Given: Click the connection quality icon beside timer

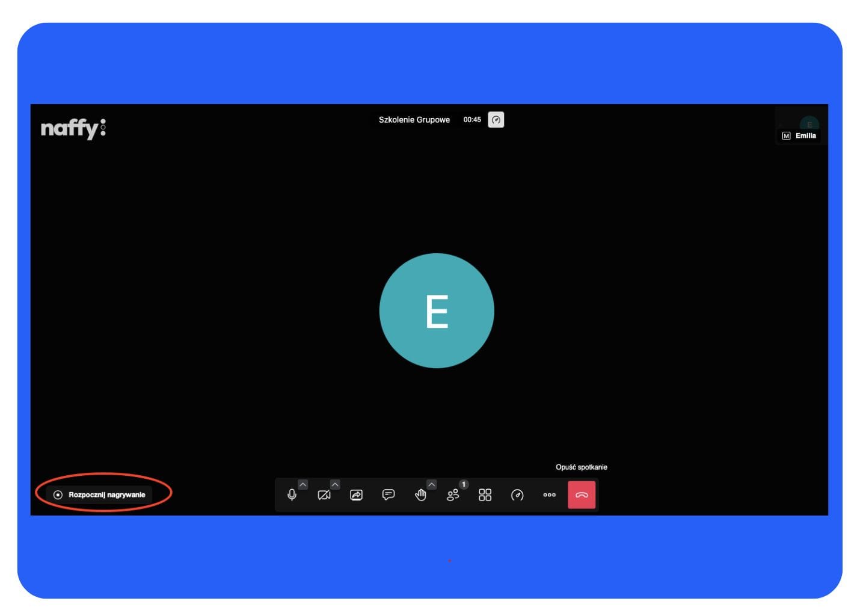Looking at the screenshot, I should click(x=496, y=120).
